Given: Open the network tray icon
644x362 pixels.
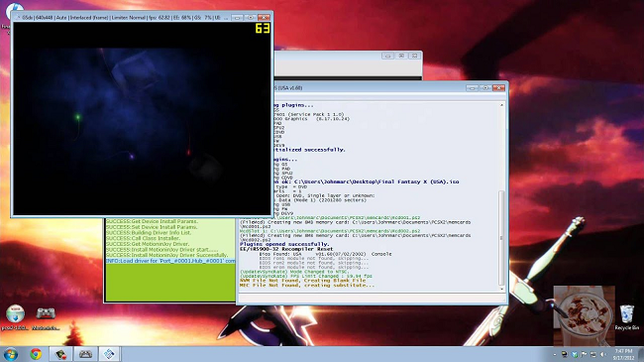Looking at the screenshot, I should point(593,355).
